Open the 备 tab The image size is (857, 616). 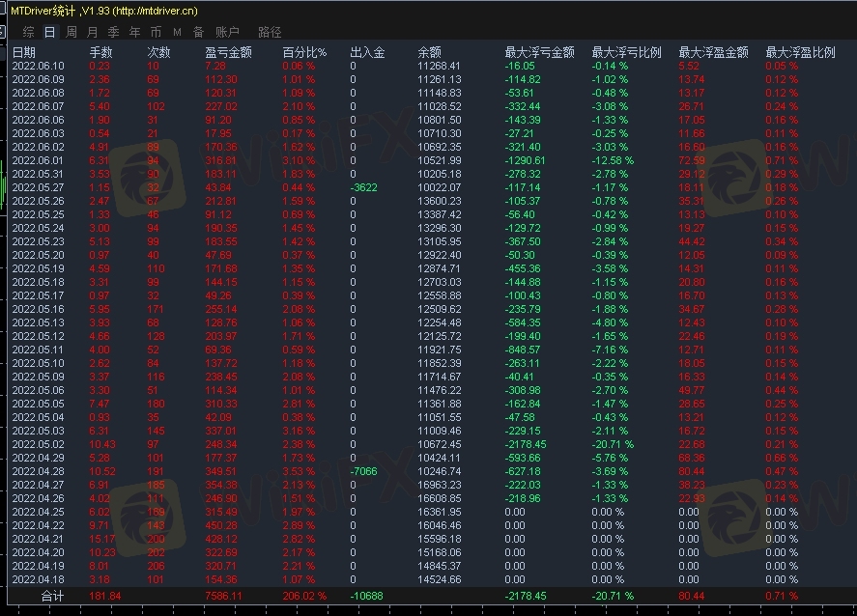point(198,32)
